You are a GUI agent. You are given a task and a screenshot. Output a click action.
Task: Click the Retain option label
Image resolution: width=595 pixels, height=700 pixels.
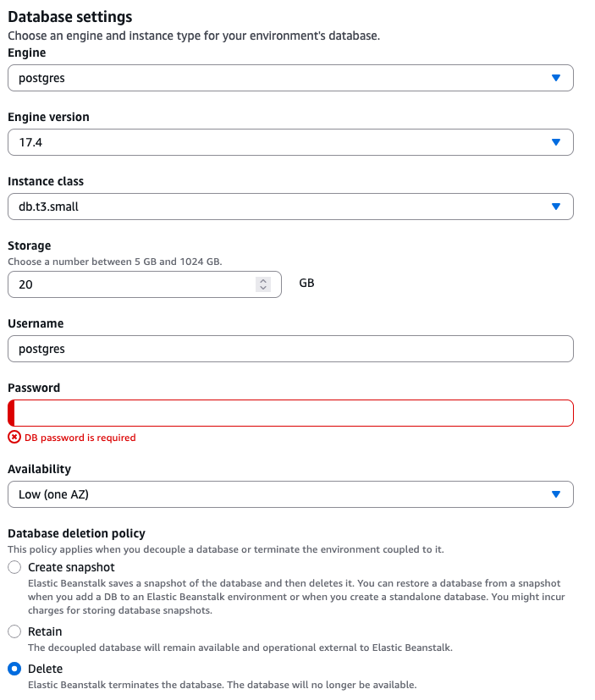tap(45, 631)
